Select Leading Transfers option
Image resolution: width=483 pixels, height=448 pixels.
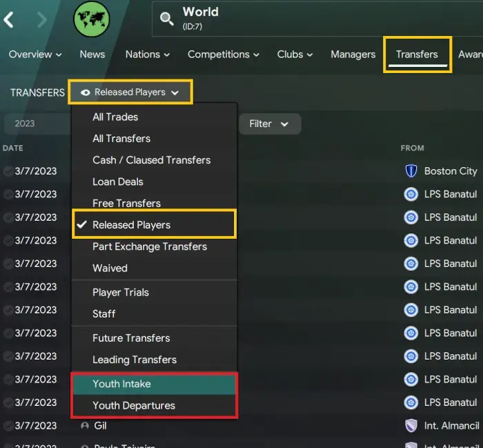coord(155,360)
